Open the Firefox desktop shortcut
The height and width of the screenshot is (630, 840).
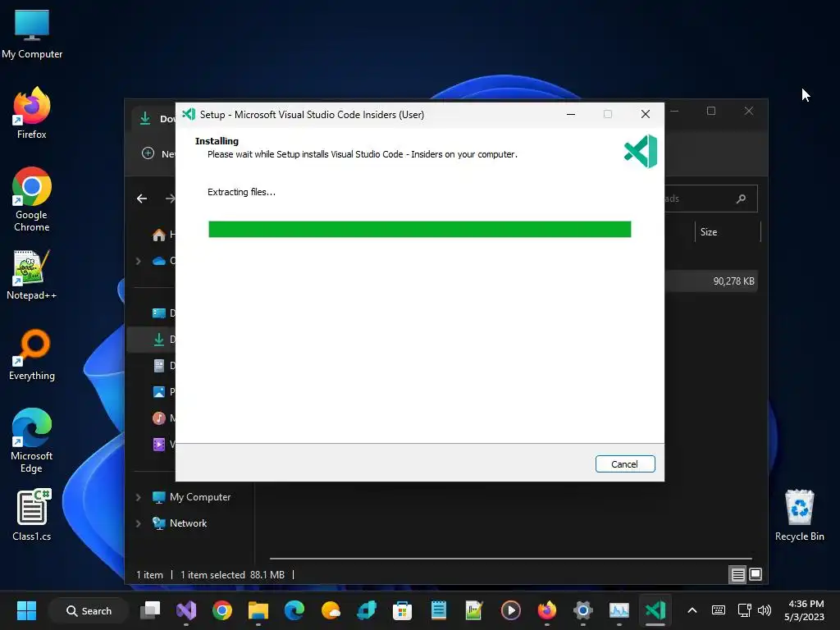pyautogui.click(x=32, y=113)
